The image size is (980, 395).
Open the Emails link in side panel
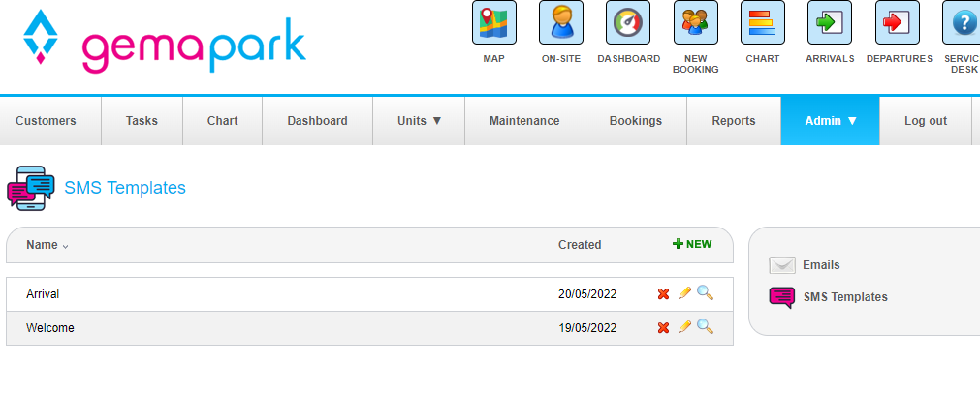point(820,265)
